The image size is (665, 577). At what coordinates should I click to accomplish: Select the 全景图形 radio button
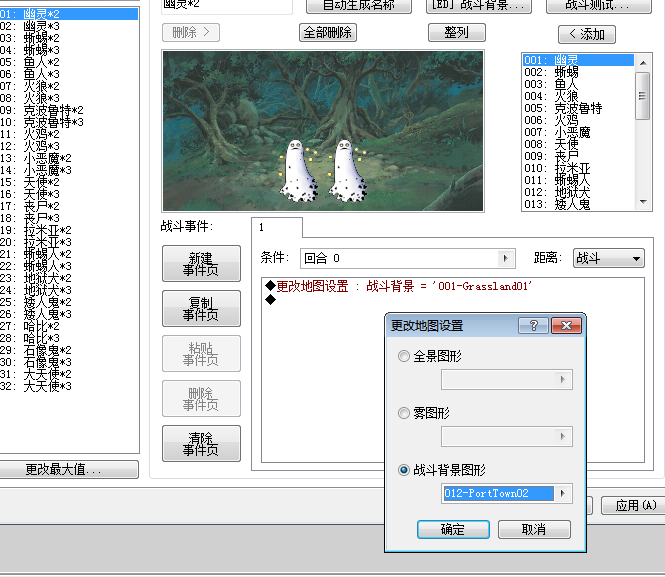coord(404,356)
